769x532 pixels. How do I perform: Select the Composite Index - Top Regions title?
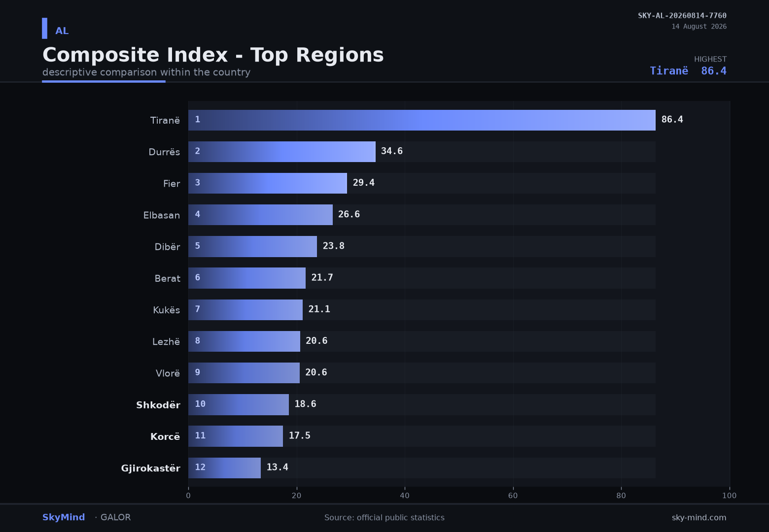click(x=213, y=55)
